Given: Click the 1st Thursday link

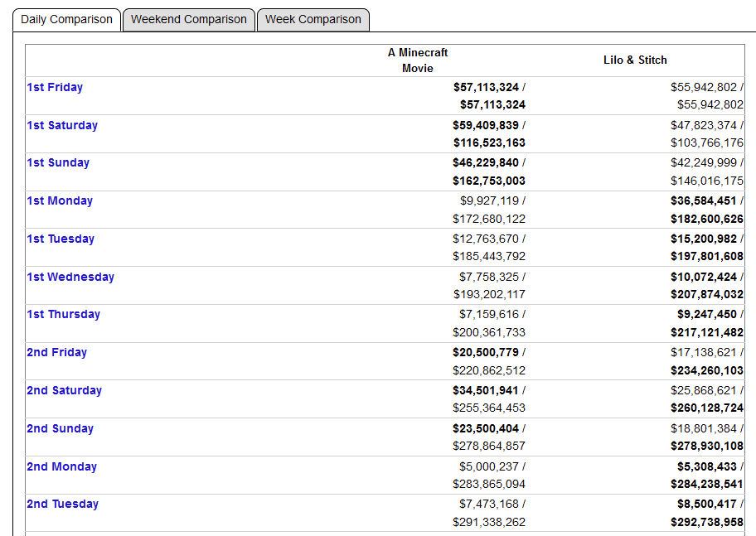Looking at the screenshot, I should click(64, 314).
